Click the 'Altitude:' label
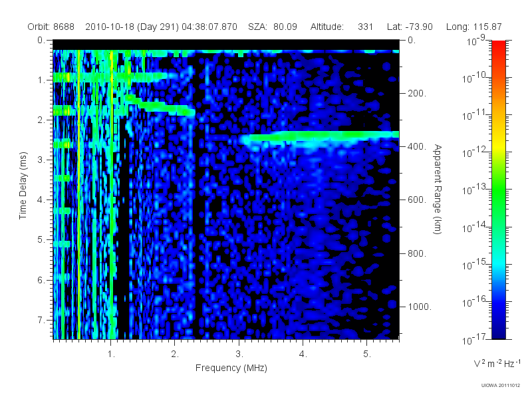 (x=327, y=27)
